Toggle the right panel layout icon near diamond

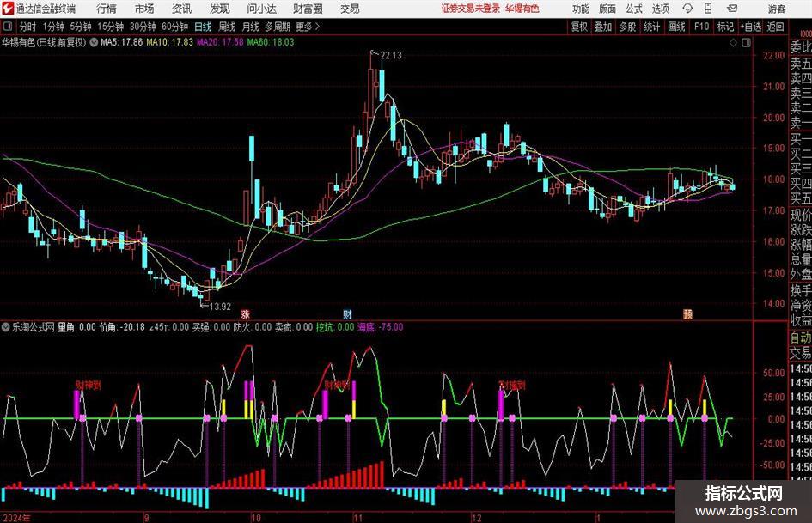point(746,42)
